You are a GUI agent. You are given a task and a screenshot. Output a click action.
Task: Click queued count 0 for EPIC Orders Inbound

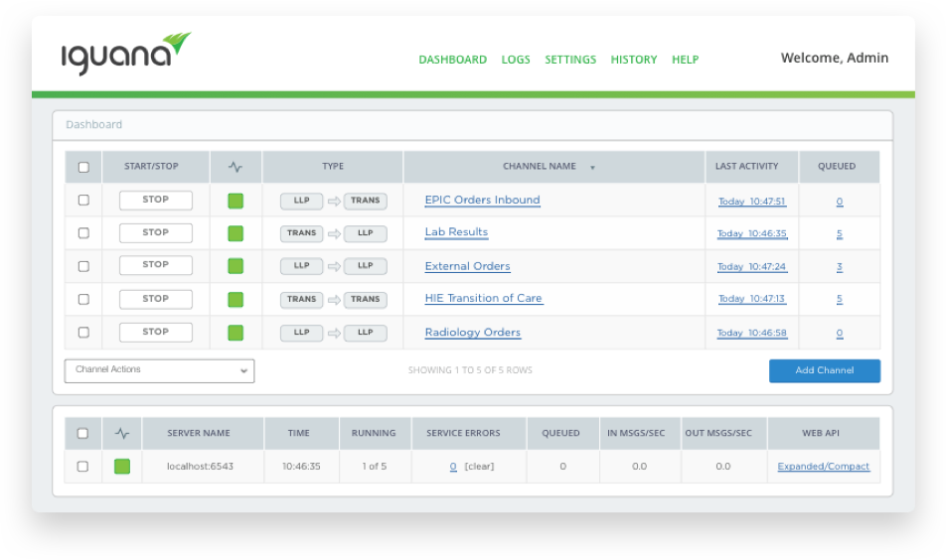840,202
